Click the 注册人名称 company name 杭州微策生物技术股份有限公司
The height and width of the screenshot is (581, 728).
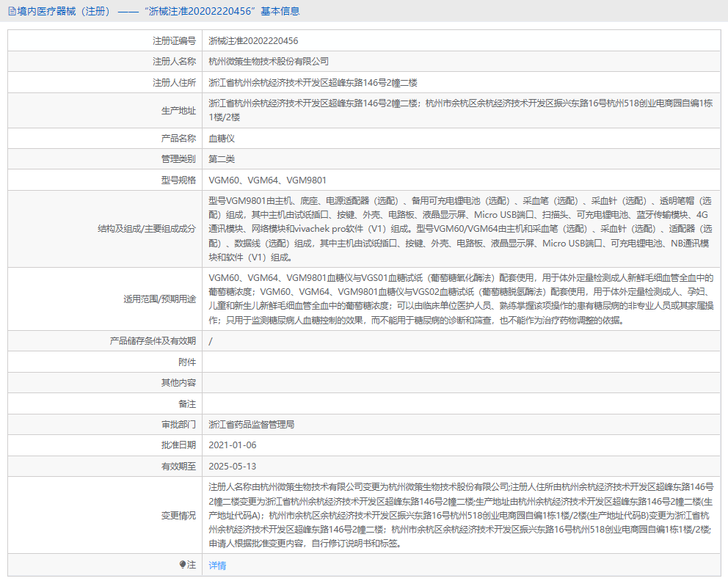(269, 62)
